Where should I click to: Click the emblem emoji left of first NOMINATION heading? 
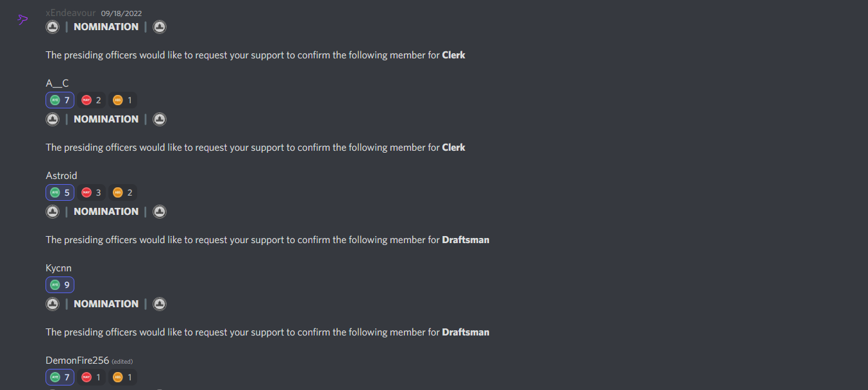coord(53,27)
